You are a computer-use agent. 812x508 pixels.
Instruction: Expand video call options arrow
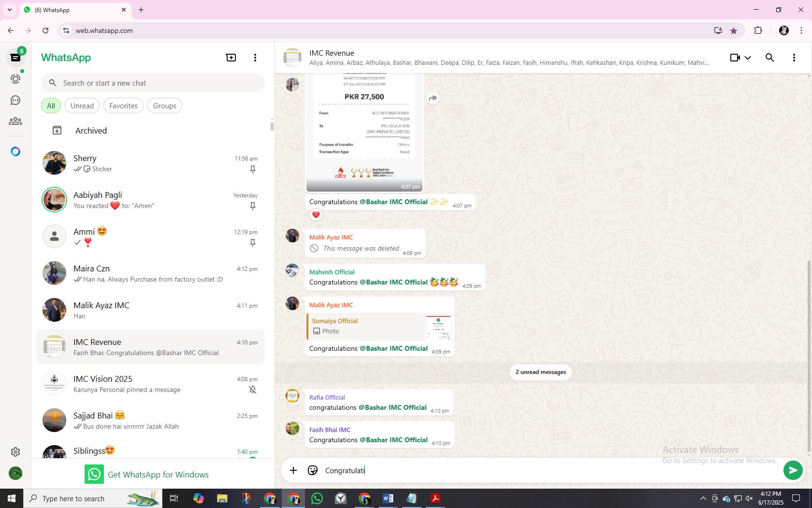[x=748, y=58]
